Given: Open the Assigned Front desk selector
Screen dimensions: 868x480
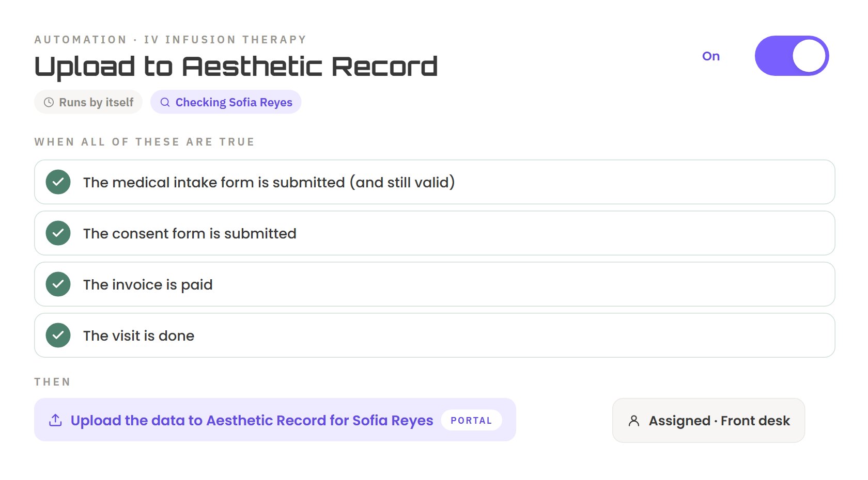Looking at the screenshot, I should 708,420.
